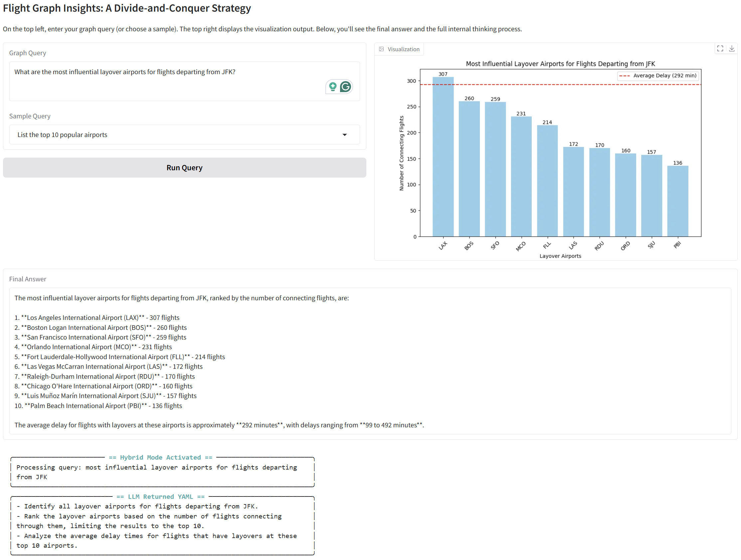Click the Graph Query field label
This screenshot has height=560, width=741.
tap(28, 53)
